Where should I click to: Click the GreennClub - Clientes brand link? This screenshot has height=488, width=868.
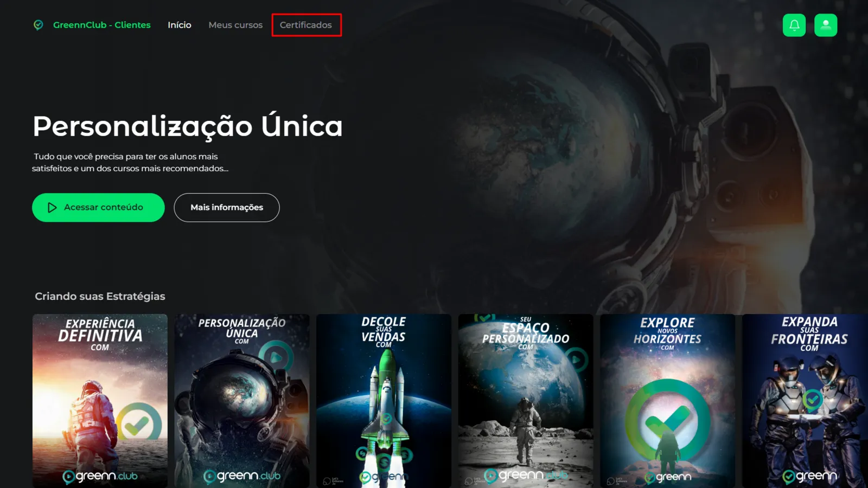pyautogui.click(x=102, y=25)
